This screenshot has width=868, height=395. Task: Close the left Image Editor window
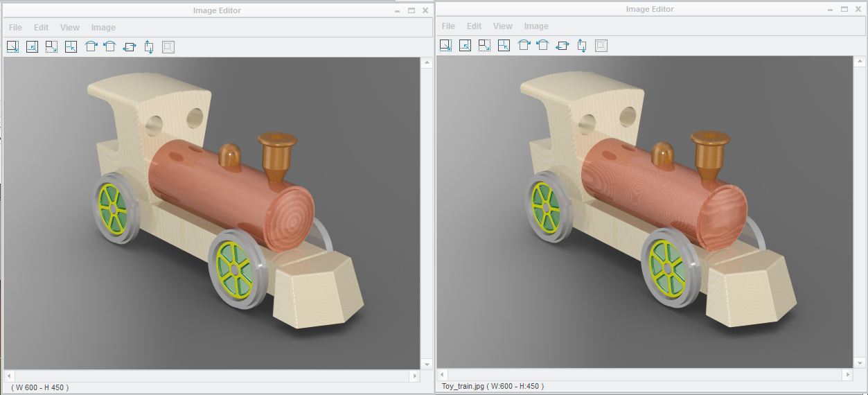pyautogui.click(x=425, y=10)
